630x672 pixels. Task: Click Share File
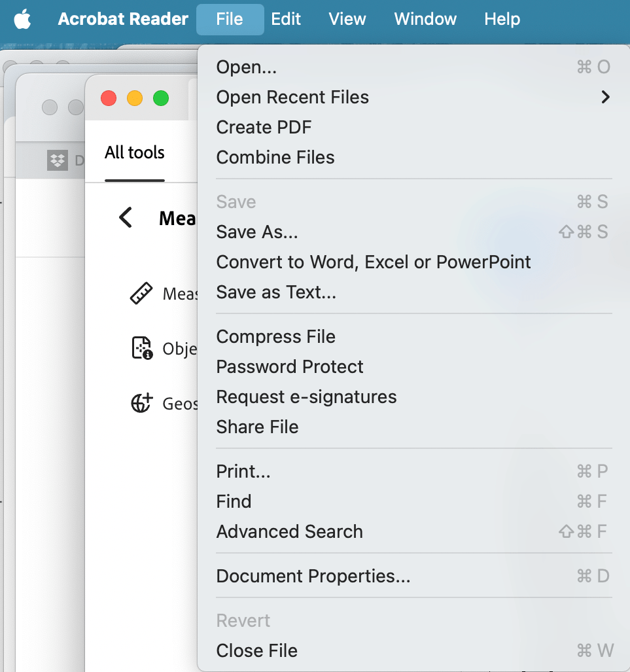click(257, 427)
